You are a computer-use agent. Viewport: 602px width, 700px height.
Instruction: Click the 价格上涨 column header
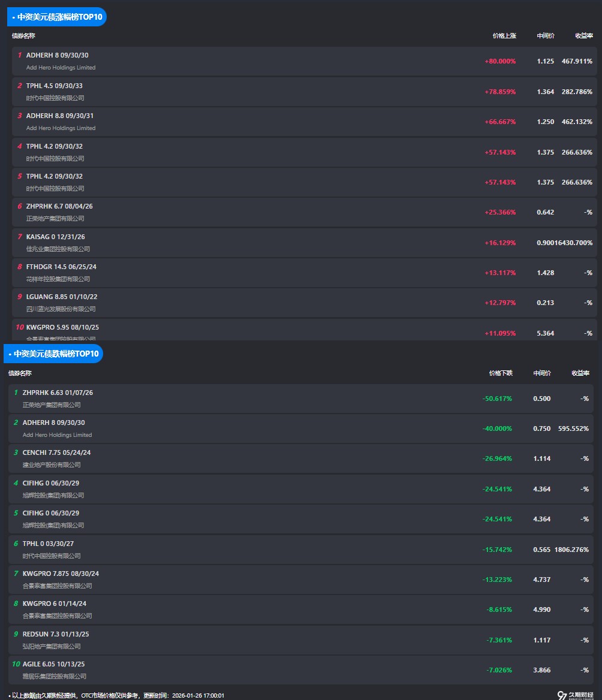(x=504, y=36)
